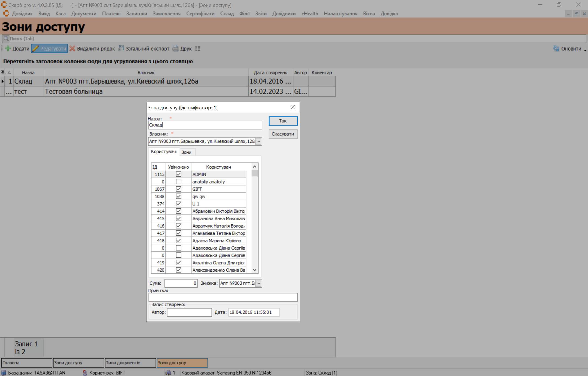Screen dimensions: 588x376
Task: Click into the Примітка text field
Action: click(223, 297)
